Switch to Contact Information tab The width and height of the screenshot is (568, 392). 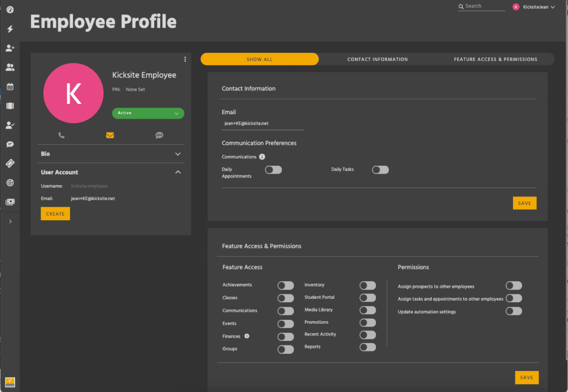377,59
